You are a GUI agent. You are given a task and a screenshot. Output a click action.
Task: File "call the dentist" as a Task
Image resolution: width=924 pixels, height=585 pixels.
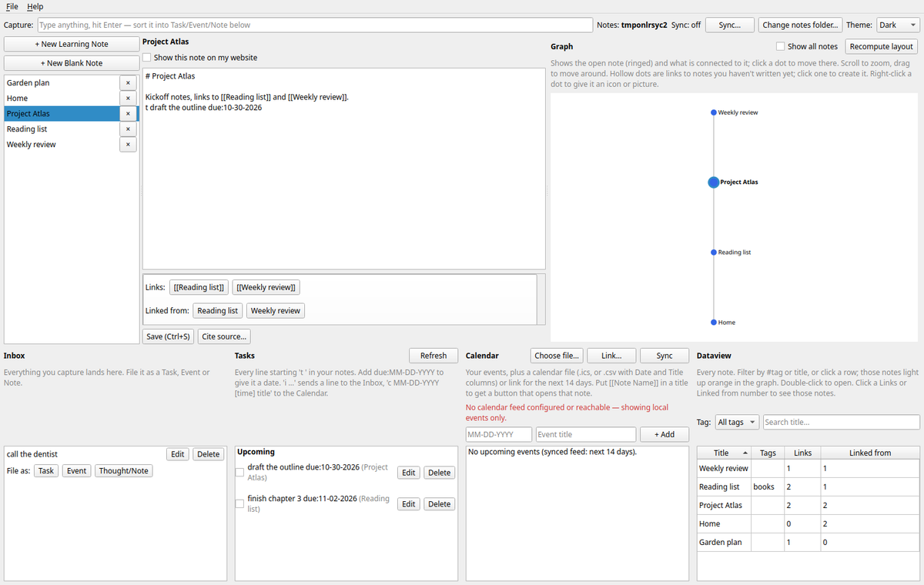[x=46, y=470]
